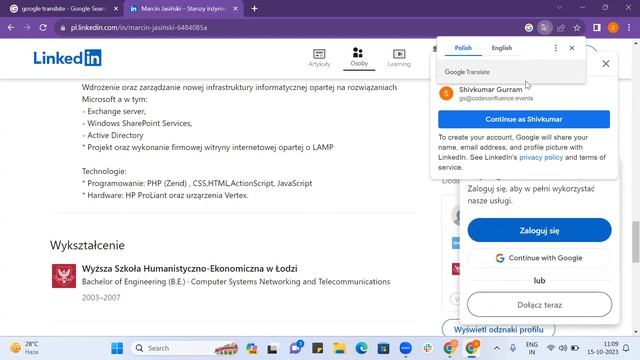Open File Explorer from taskbar
The height and width of the screenshot is (360, 640).
[x=339, y=348]
